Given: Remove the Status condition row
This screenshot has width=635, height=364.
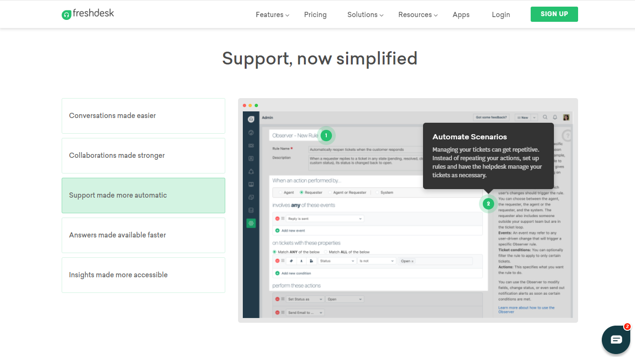Looking at the screenshot, I should (277, 261).
